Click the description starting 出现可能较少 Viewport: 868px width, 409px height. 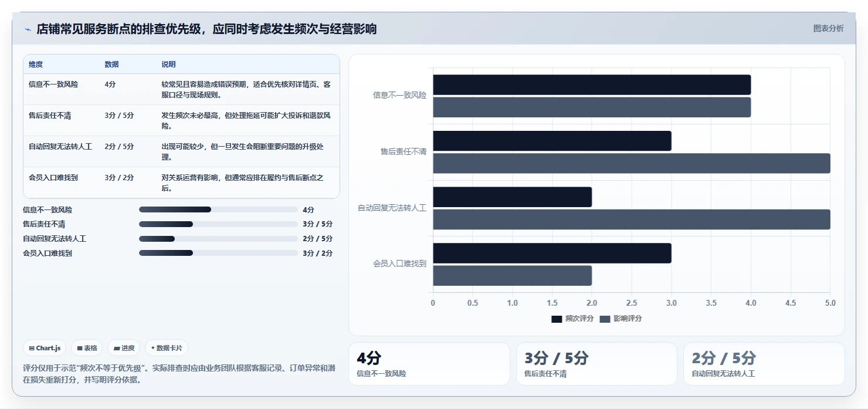pos(242,151)
